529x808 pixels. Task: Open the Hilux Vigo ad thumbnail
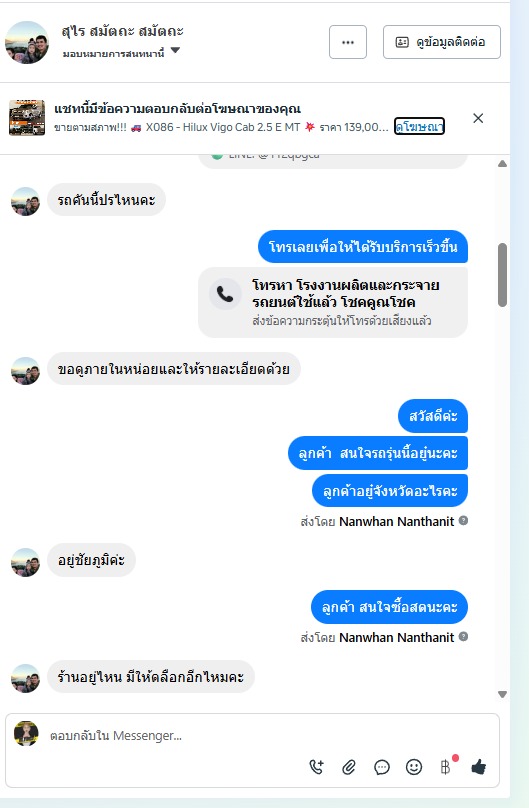coord(27,118)
